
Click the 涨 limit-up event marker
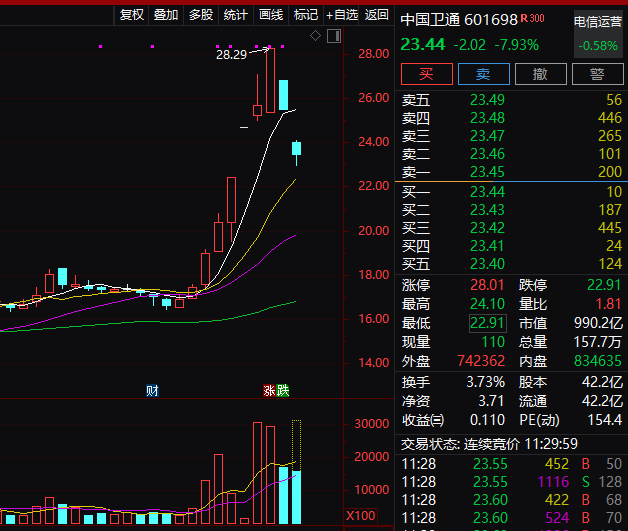click(269, 389)
